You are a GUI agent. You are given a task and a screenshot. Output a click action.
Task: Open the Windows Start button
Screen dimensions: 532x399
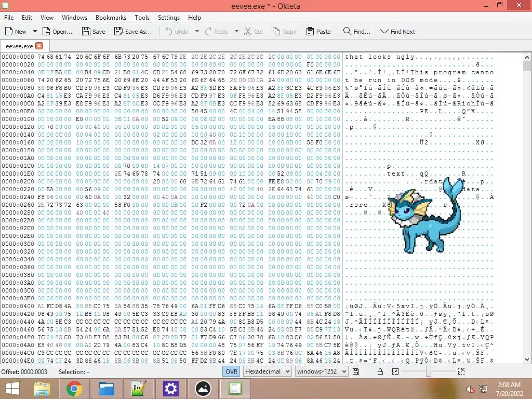[x=12, y=389]
